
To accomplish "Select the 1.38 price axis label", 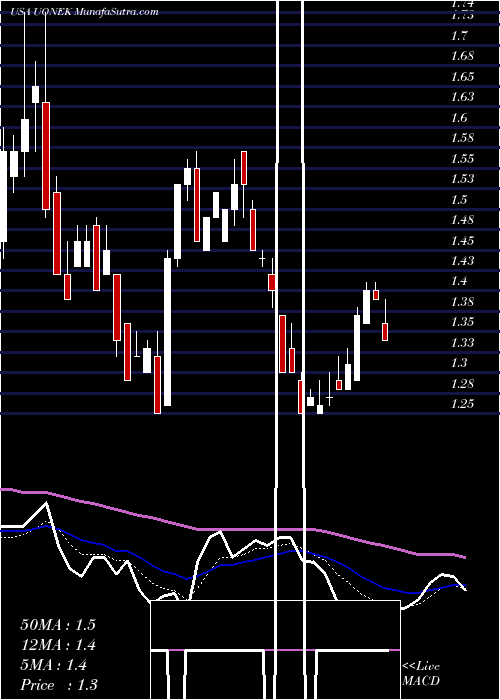I will pos(462,302).
